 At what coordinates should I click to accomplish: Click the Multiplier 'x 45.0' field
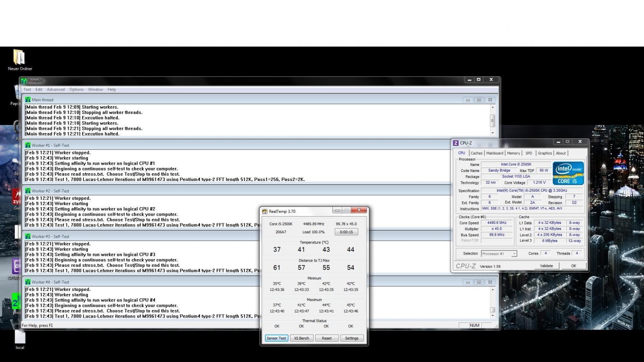(x=496, y=229)
